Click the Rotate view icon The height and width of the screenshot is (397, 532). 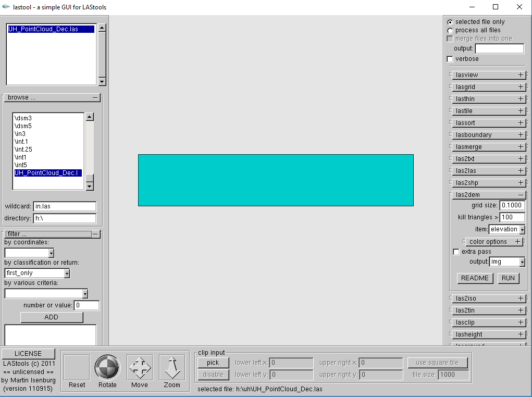pyautogui.click(x=107, y=367)
